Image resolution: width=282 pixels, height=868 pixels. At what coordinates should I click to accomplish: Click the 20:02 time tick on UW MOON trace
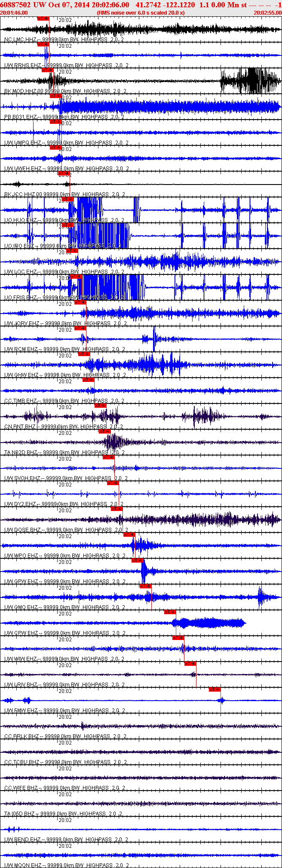(x=65, y=846)
